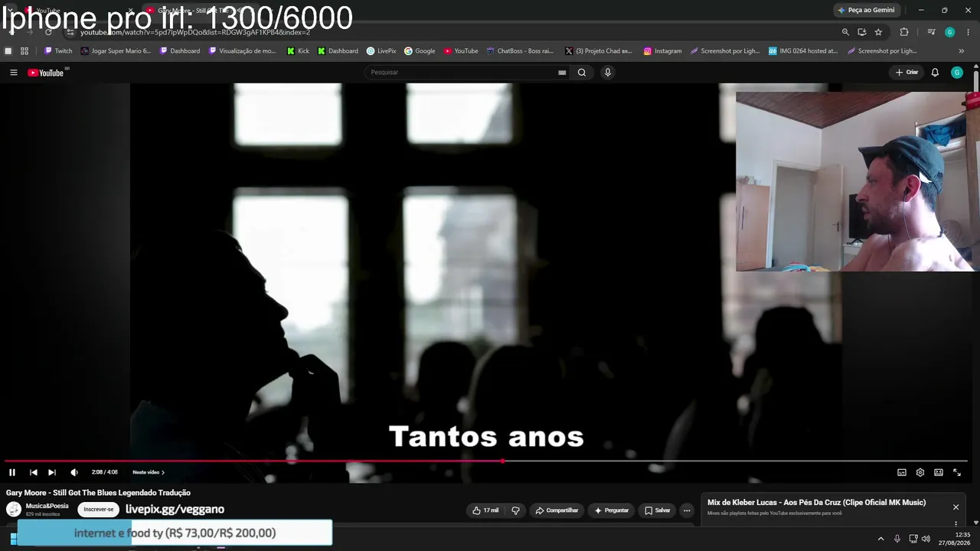Click the 'Perguntar' ask button
Viewport: 980px width, 551px height.
click(x=612, y=510)
